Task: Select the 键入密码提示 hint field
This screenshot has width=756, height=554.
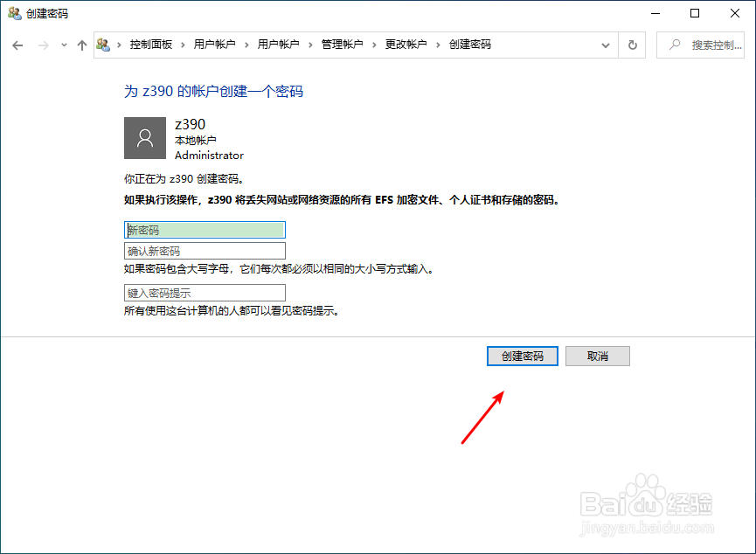Action: [x=204, y=292]
